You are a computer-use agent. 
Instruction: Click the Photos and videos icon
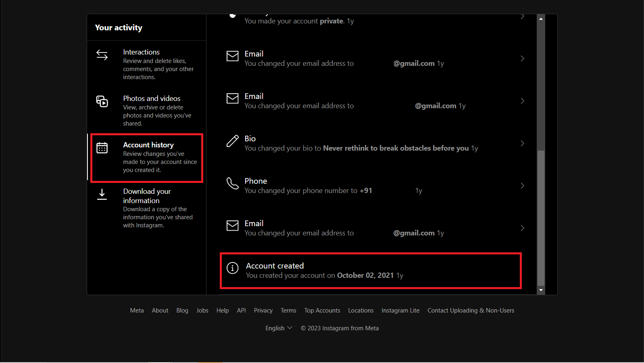click(102, 101)
